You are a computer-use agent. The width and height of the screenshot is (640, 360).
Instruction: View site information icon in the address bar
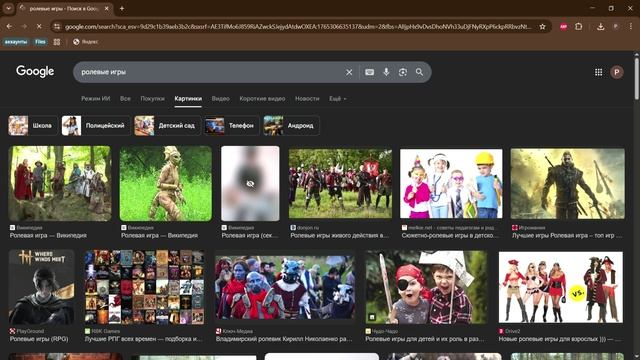click(x=57, y=27)
